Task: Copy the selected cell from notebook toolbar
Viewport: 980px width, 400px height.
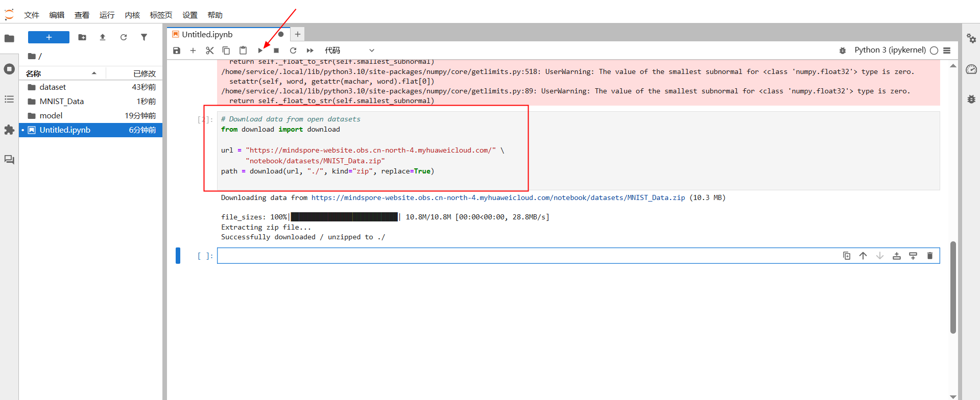Action: click(226, 51)
